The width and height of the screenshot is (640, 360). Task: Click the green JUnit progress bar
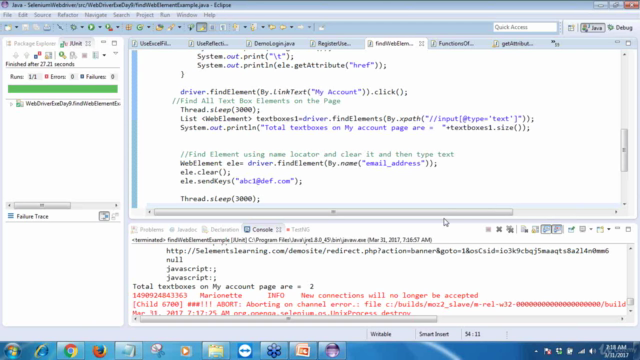tap(62, 89)
